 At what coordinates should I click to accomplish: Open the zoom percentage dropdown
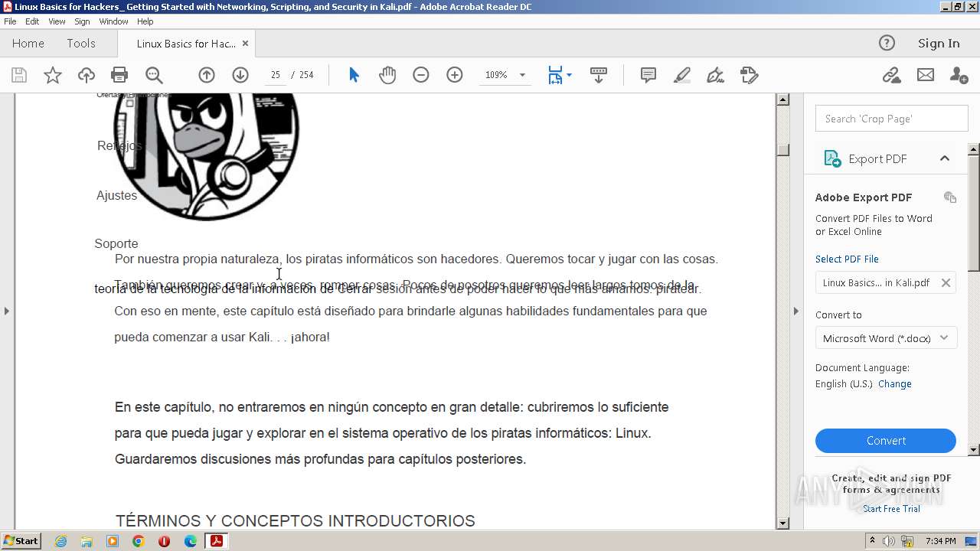pos(522,75)
